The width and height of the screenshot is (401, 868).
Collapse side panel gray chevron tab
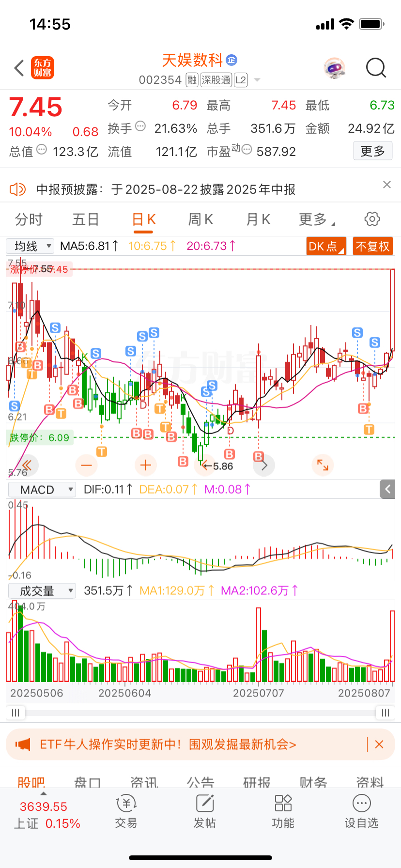[x=387, y=489]
